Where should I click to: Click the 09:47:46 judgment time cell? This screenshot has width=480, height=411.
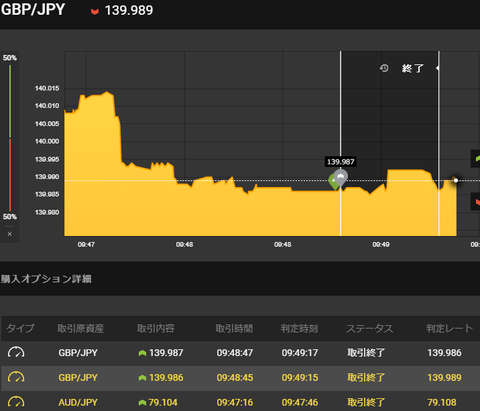[x=300, y=402]
